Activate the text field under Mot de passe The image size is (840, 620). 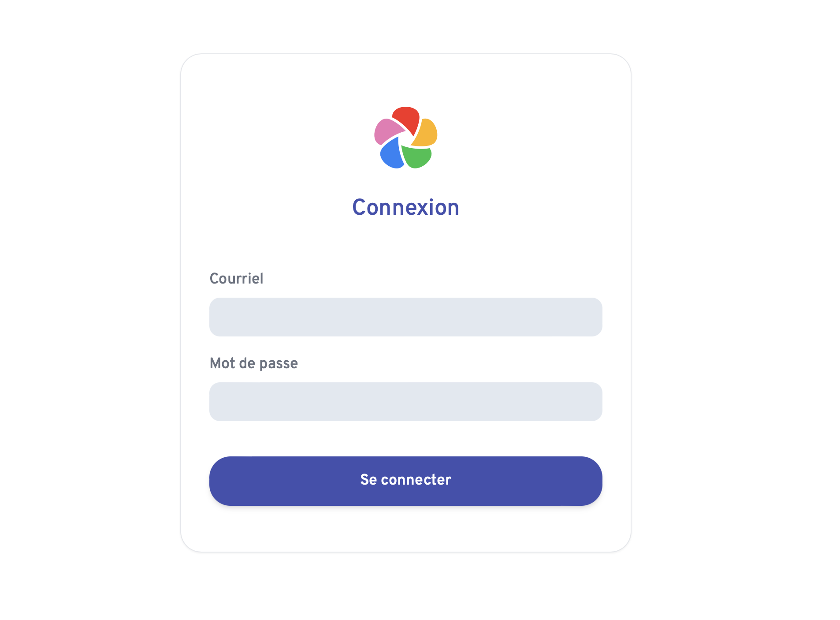pyautogui.click(x=405, y=402)
